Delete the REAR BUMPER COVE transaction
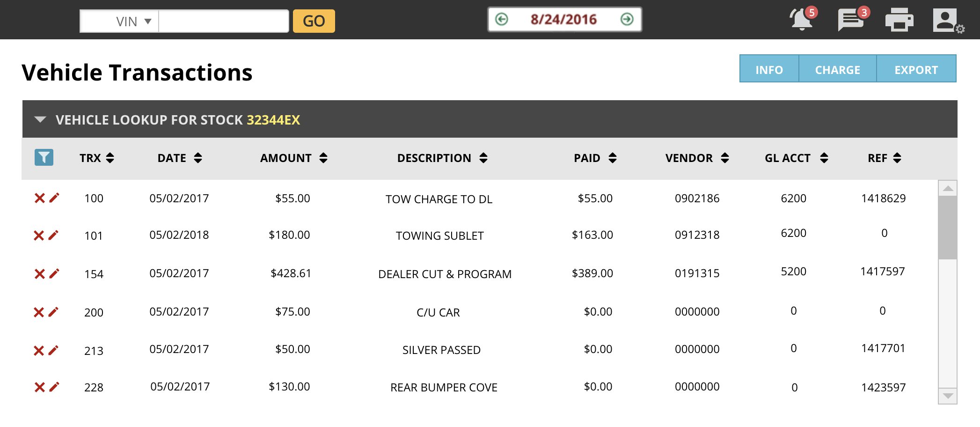The image size is (980, 427). click(40, 387)
